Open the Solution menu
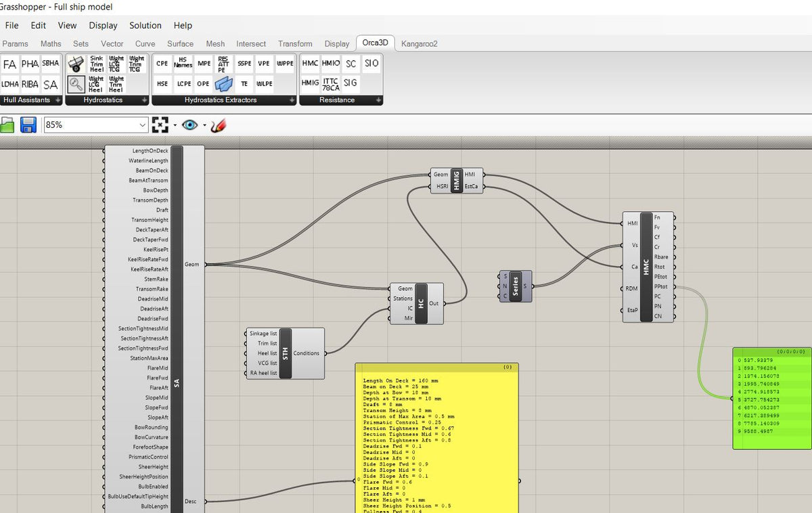Image resolution: width=812 pixels, height=513 pixels. coord(145,25)
